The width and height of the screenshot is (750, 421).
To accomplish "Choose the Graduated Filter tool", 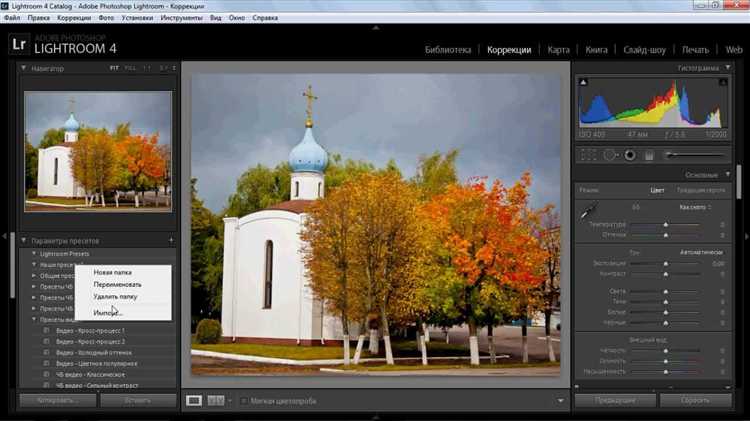I will 649,155.
